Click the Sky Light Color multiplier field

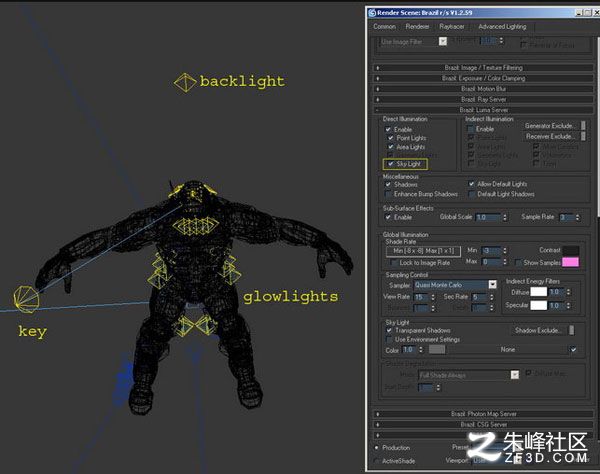coord(410,349)
